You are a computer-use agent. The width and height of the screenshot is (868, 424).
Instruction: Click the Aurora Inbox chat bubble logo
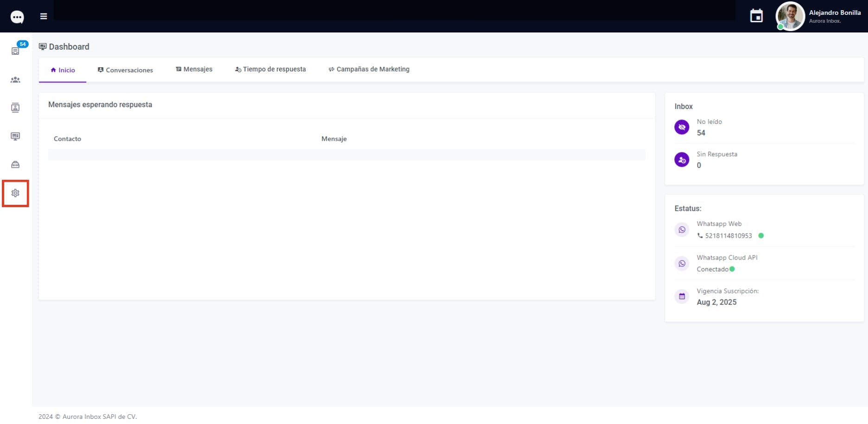17,17
